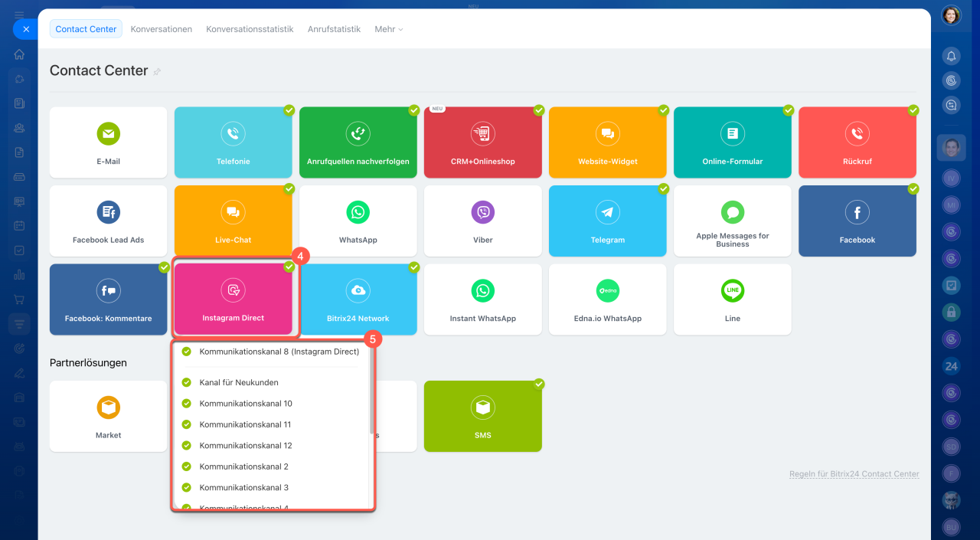The width and height of the screenshot is (980, 540).
Task: Open the Telegram tile
Action: pos(607,221)
